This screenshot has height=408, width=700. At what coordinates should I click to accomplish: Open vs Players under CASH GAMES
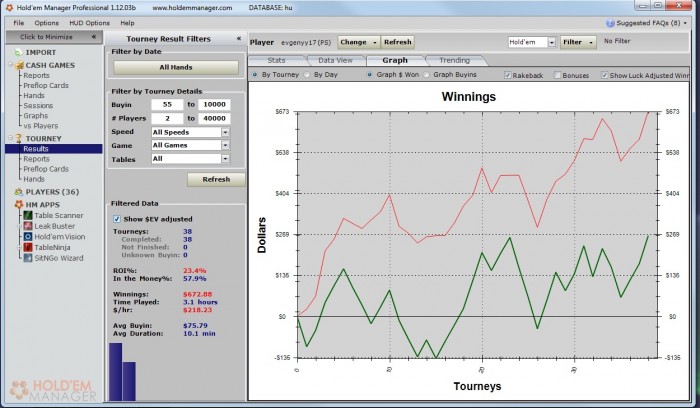[x=41, y=126]
